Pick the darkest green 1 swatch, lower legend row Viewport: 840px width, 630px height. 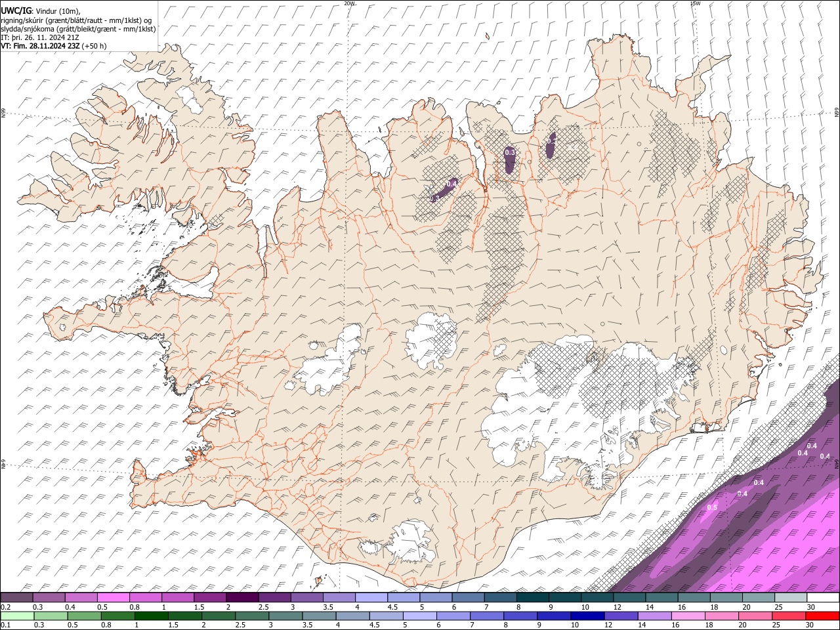pyautogui.click(x=152, y=616)
